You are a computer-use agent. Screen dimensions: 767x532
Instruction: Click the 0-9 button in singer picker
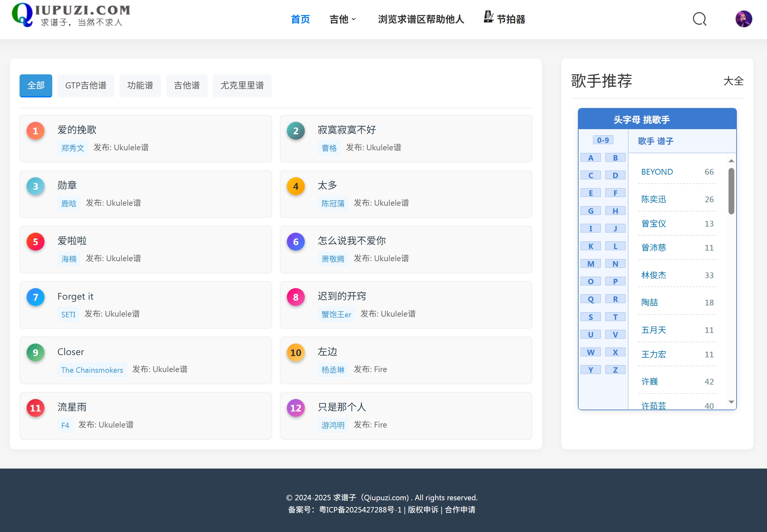click(x=603, y=140)
